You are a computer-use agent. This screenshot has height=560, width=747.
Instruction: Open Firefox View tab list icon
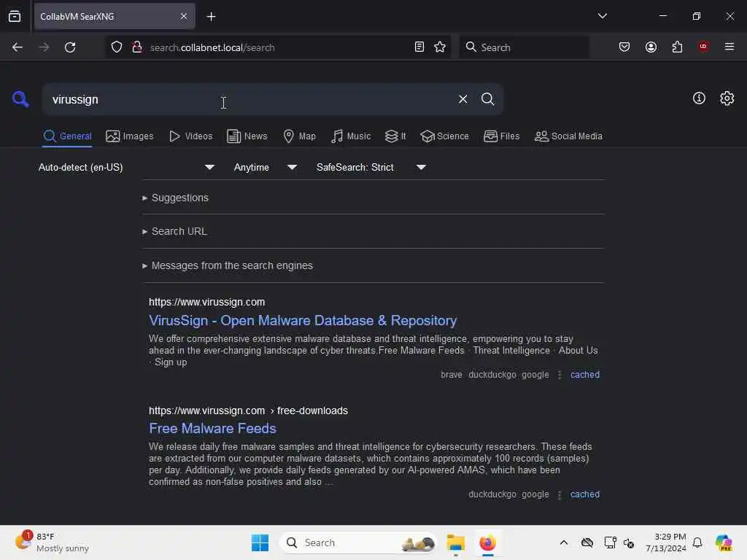click(x=15, y=16)
